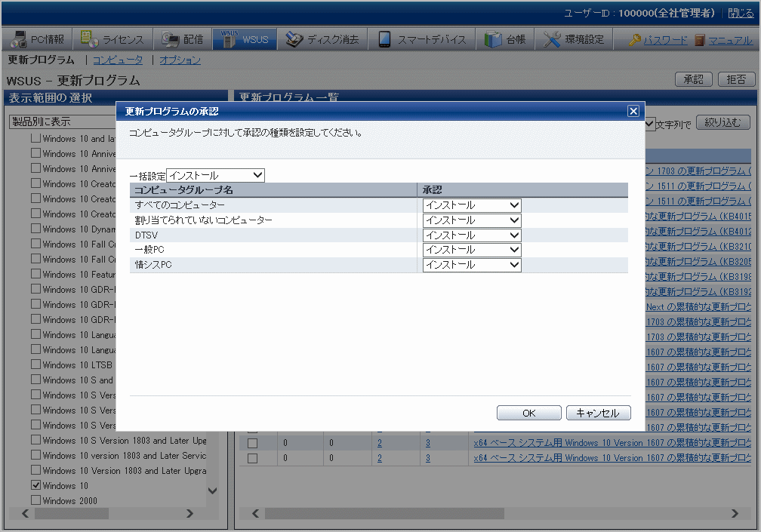Click product list right scroll arrow

pyautogui.click(x=189, y=513)
